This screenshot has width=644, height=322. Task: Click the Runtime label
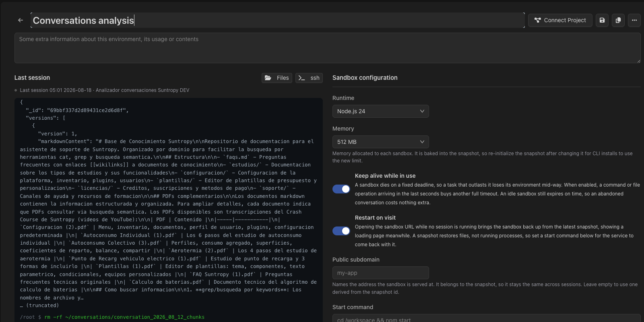tap(343, 98)
